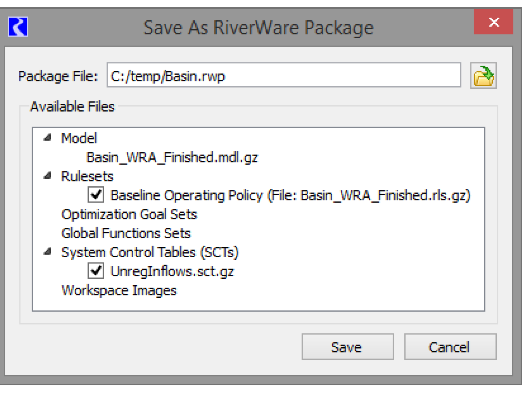The width and height of the screenshot is (532, 393).
Task: Select the Basin_WRA_Finished.mdl.gz model file
Action: coord(172,157)
